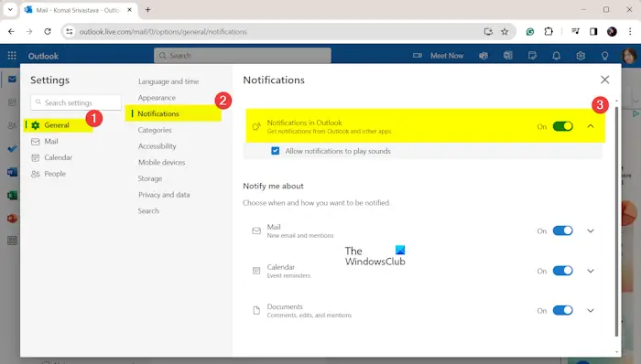The image size is (641, 364).
Task: Click the Meet Now camera icon
Action: (417, 56)
